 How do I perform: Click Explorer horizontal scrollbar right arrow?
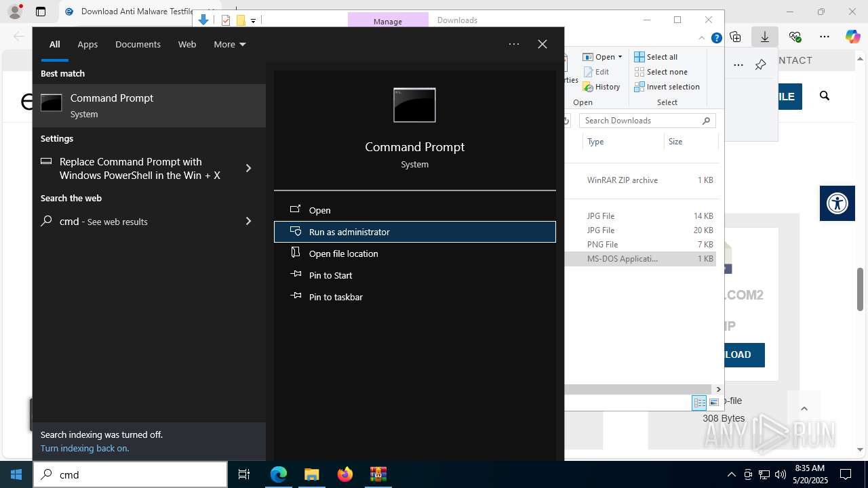[718, 390]
